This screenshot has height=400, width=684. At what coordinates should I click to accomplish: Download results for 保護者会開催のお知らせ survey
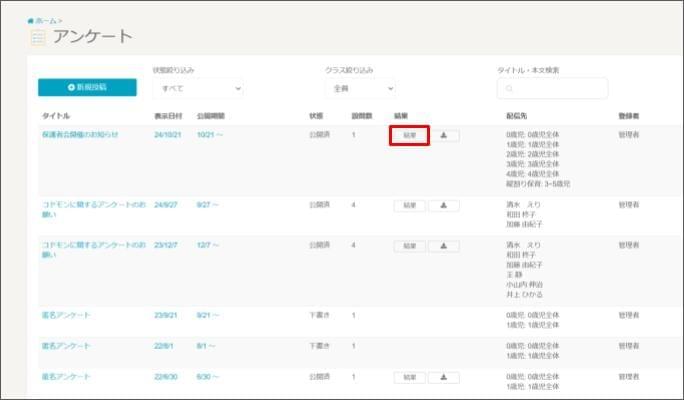point(444,135)
